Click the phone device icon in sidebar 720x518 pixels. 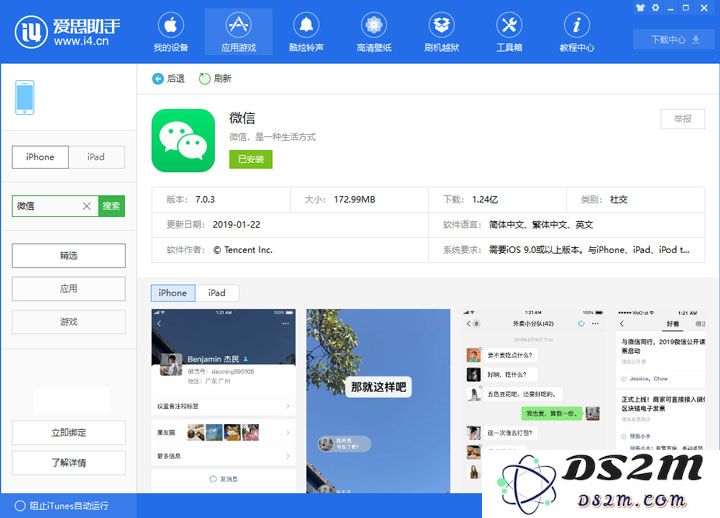pyautogui.click(x=25, y=97)
